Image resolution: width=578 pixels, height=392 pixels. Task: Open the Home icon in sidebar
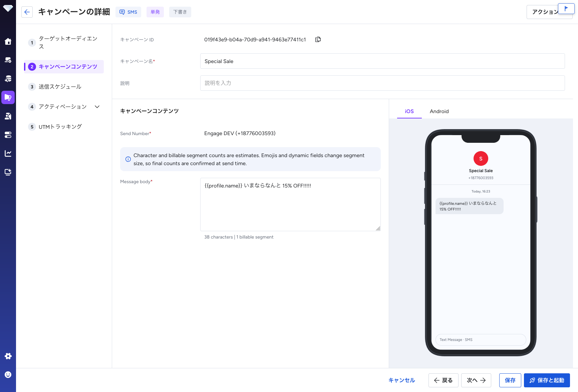click(x=8, y=41)
